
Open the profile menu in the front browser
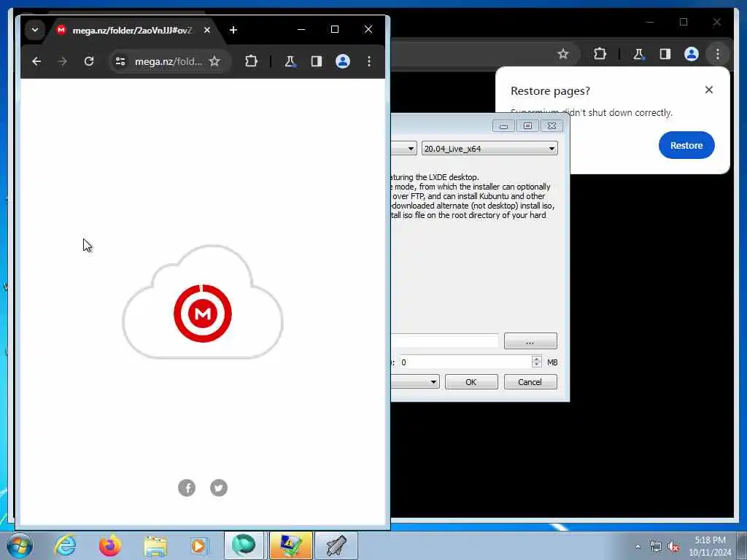pos(343,61)
